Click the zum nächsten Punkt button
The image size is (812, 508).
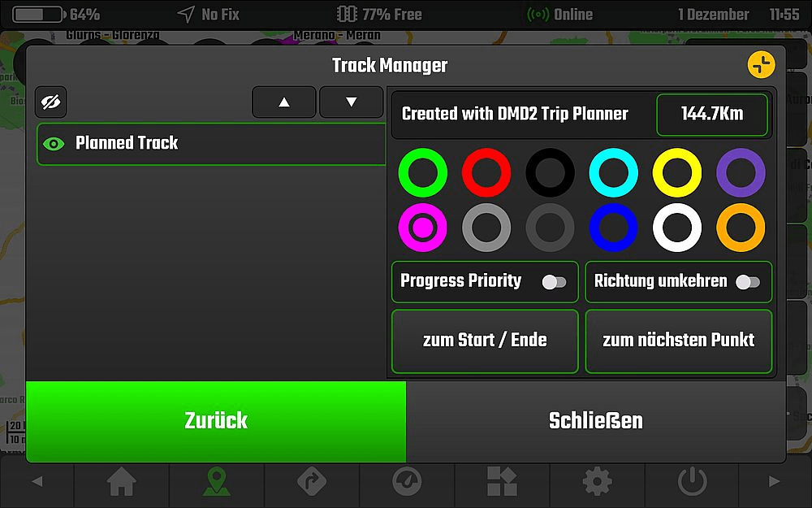(678, 341)
